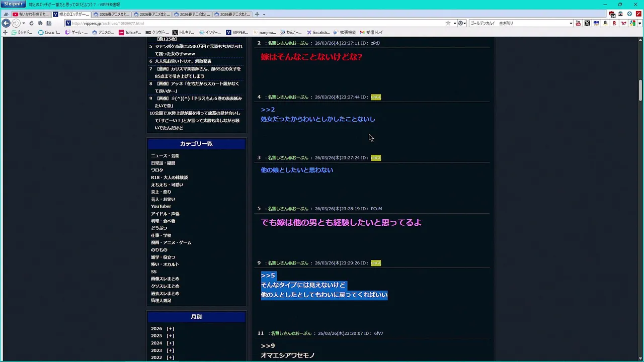Expand the 2026 month archive
The image size is (644, 362).
point(170,329)
